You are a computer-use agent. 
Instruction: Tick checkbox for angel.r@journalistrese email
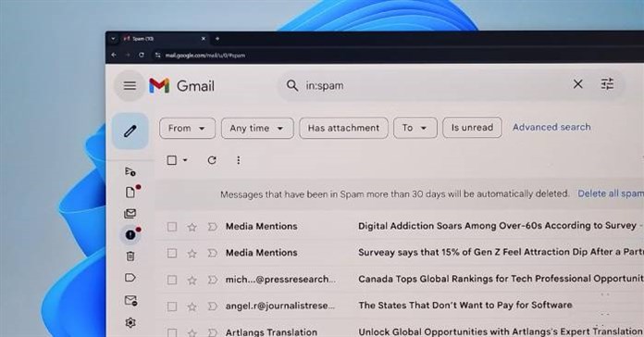[x=172, y=306]
